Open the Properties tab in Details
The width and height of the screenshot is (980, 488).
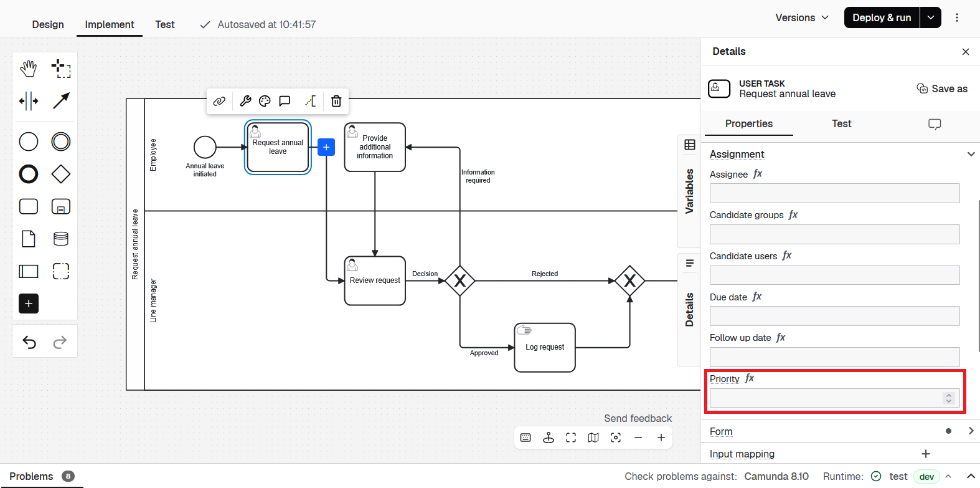(749, 123)
